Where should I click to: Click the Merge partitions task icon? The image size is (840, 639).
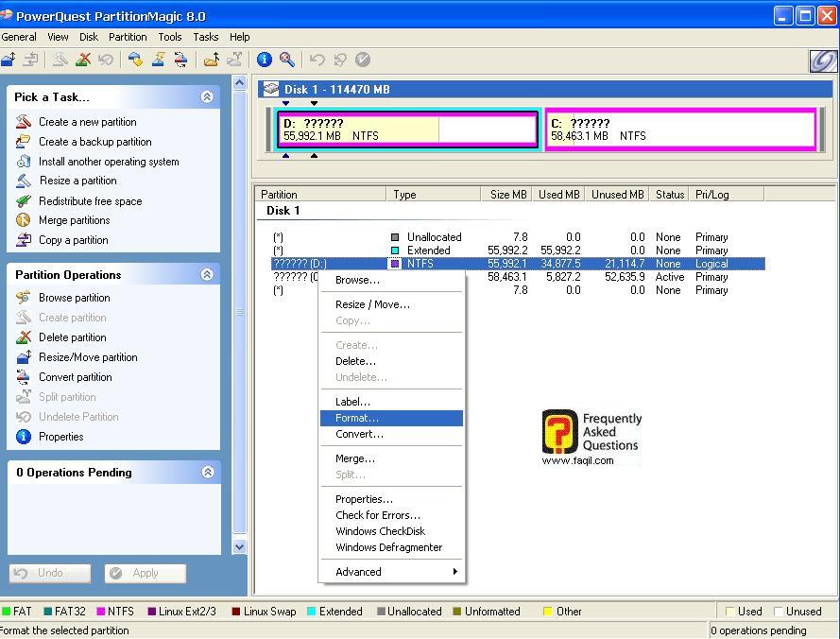pyautogui.click(x=24, y=220)
